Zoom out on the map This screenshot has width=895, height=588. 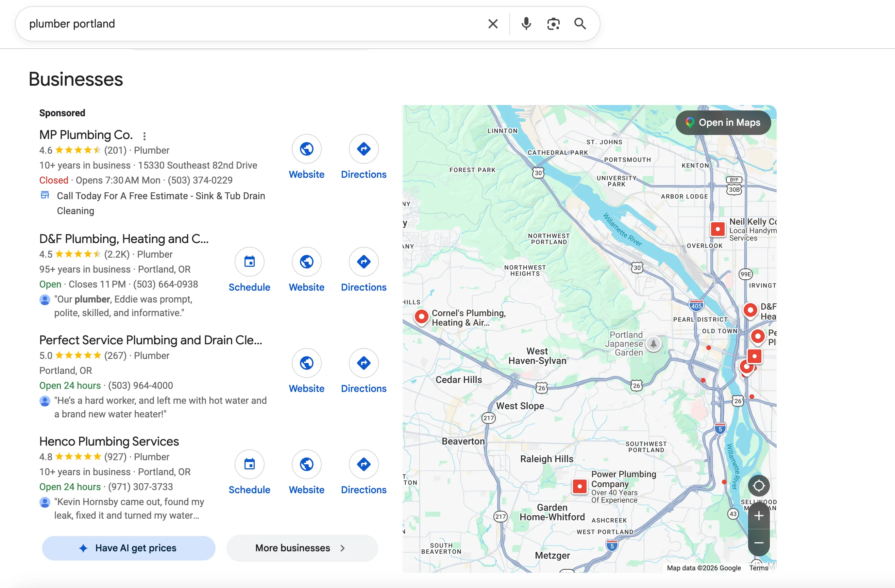759,542
